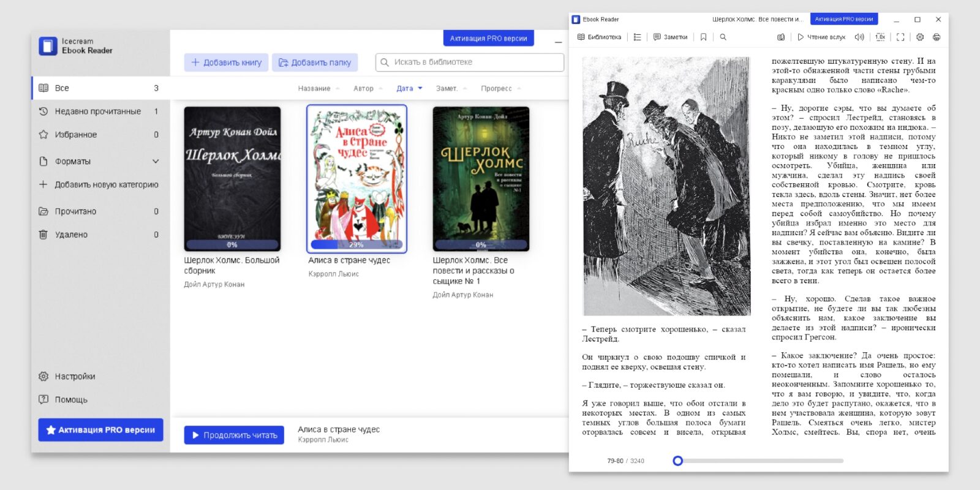Open Шерлок Холмс Большой сборник cover

point(232,179)
